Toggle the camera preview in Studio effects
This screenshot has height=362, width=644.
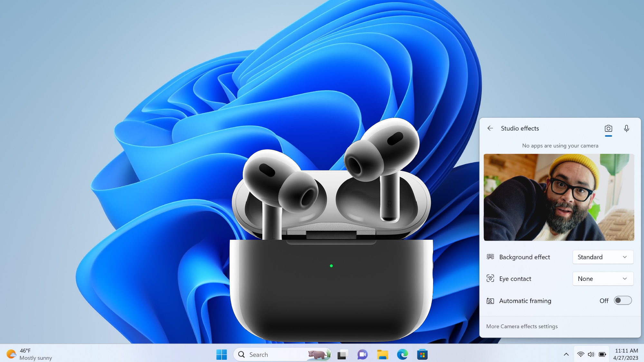tap(608, 128)
